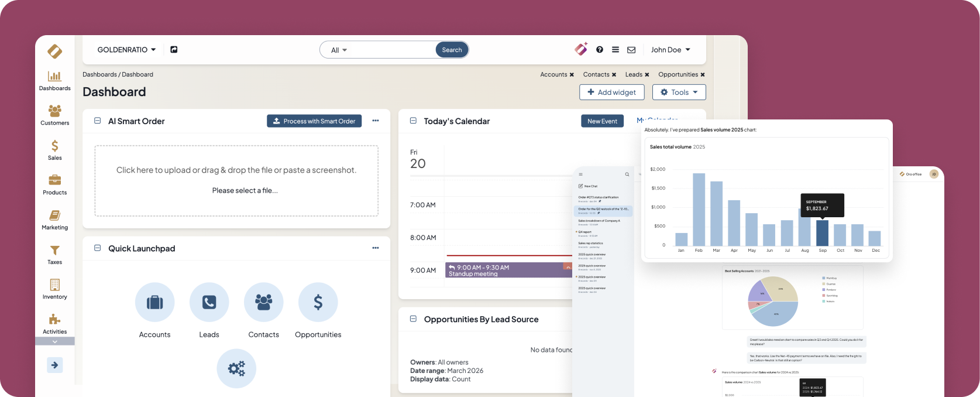980x397 pixels.
Task: Open 'Order #273 status clarification' chat
Action: click(x=603, y=199)
